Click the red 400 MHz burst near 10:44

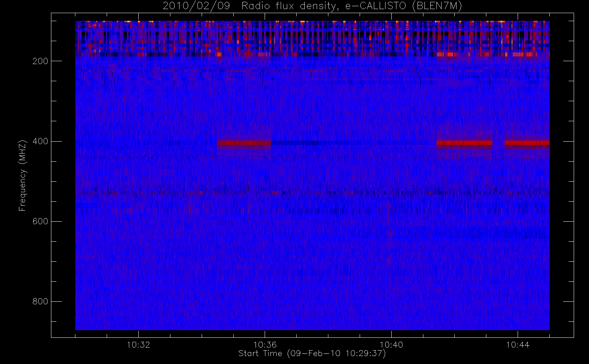point(527,143)
